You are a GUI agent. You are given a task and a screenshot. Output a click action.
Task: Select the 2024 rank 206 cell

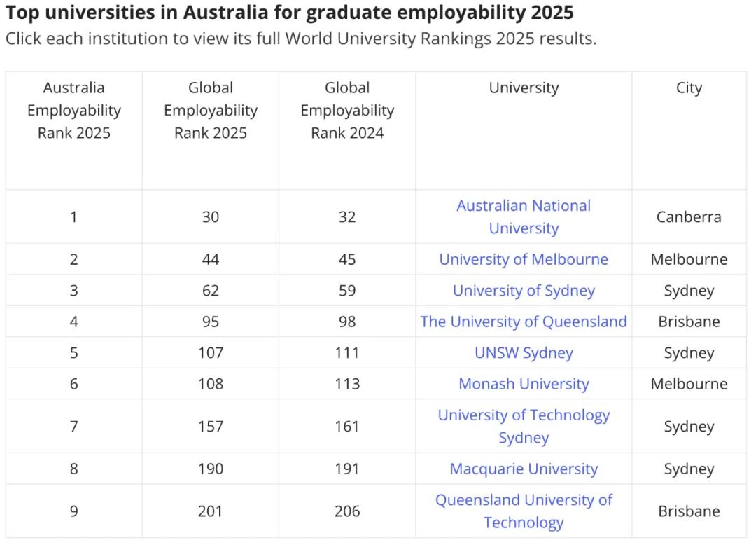pyautogui.click(x=347, y=511)
